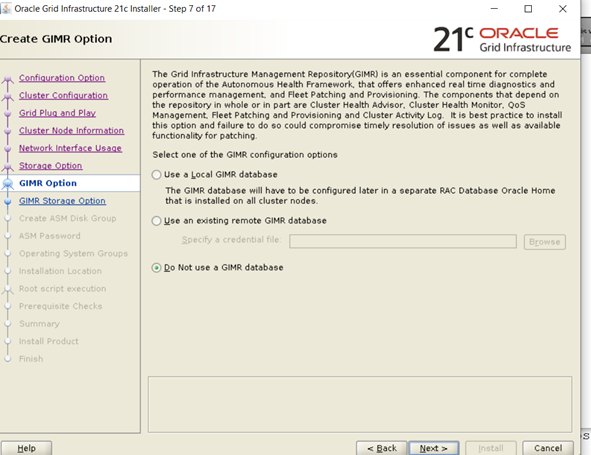
Task: Go to previous page with Back button
Action: [x=381, y=448]
